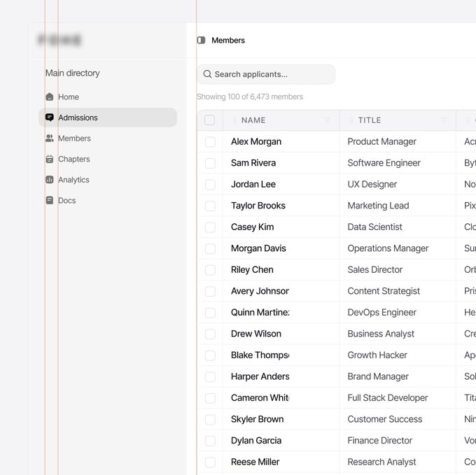Check the box for Cameron White
The height and width of the screenshot is (475, 476).
point(210,398)
